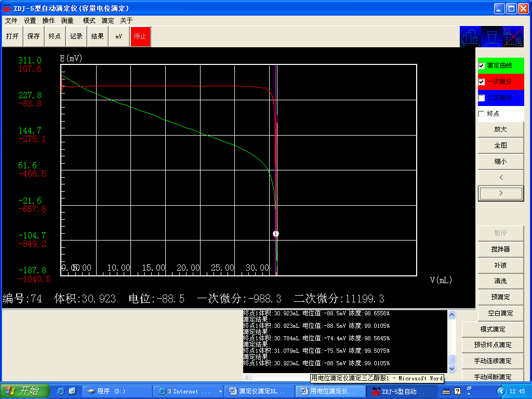Click the Internet Explorer quick launch icon
Viewport: 532px width, 399px height.
(61, 391)
